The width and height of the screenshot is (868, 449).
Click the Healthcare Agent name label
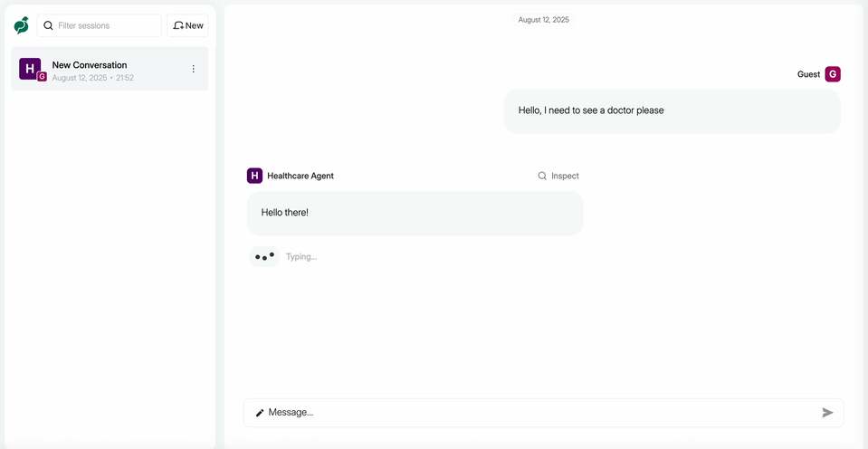click(x=300, y=176)
